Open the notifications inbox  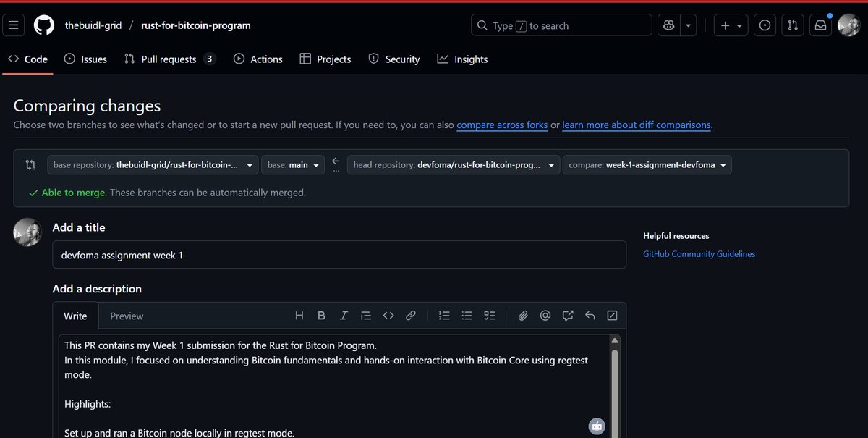(x=820, y=25)
